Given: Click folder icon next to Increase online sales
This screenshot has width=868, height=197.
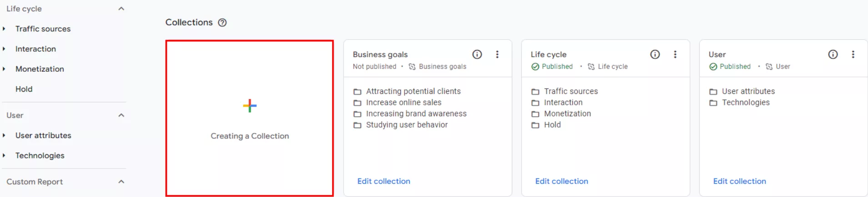Looking at the screenshot, I should (358, 103).
